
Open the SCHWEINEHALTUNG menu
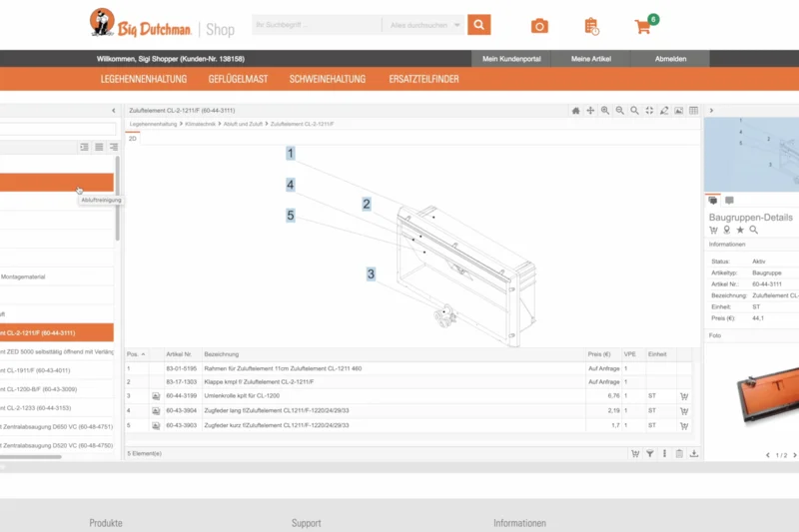(x=328, y=79)
